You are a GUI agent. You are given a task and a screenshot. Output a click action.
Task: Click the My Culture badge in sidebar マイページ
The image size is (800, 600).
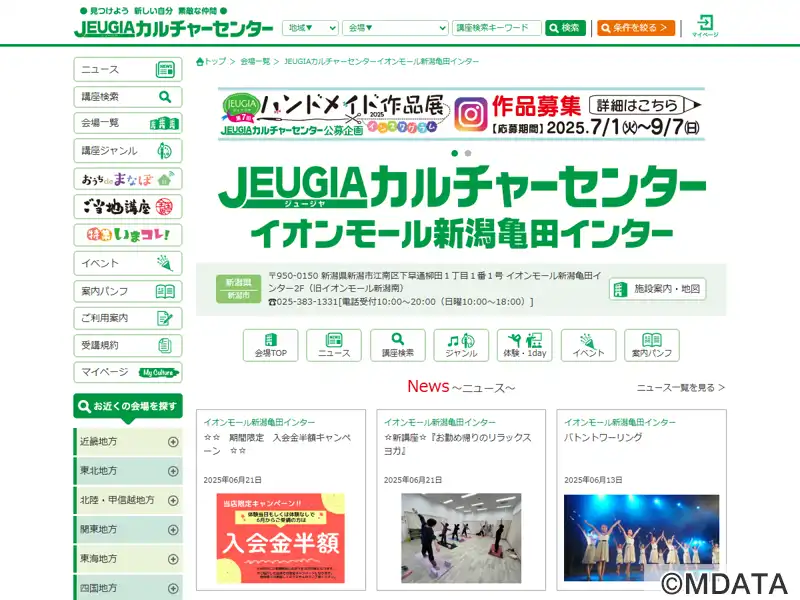tap(159, 373)
